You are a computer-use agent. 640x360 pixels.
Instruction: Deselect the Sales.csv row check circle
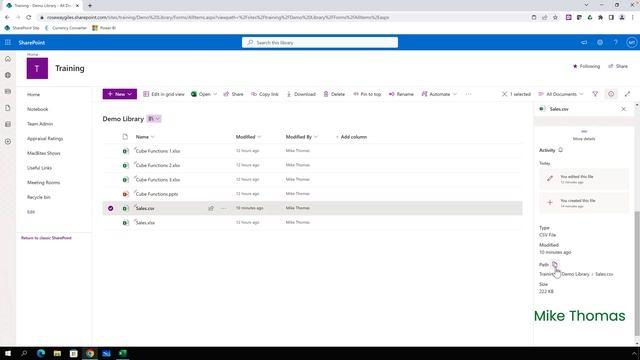pyautogui.click(x=111, y=208)
